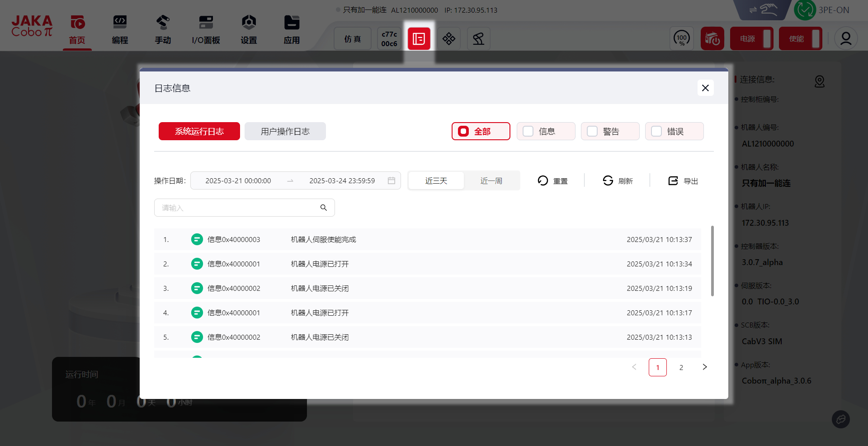Click the robot arm icon in toolbar
Viewport: 868px width, 446px height.
[478, 39]
